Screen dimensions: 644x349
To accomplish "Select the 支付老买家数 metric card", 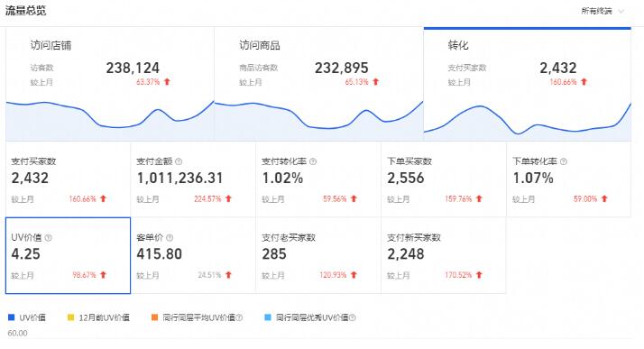I will (318, 255).
